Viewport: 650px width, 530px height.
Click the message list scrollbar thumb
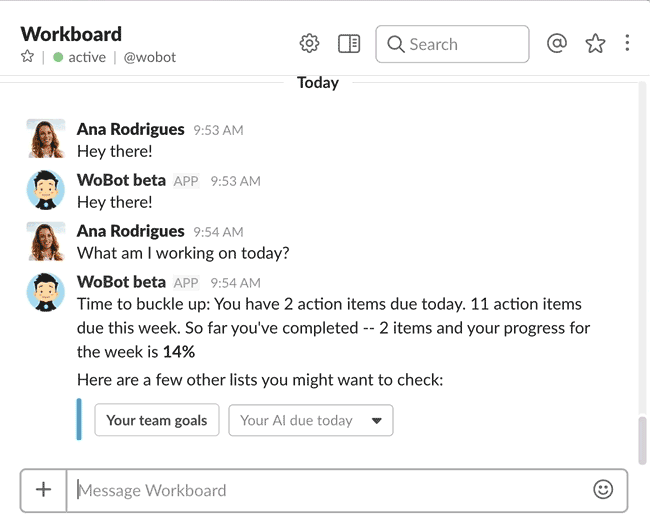tap(642, 440)
